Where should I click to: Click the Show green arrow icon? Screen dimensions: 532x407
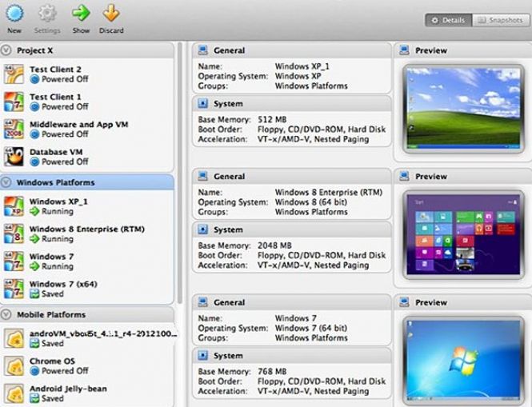click(81, 14)
